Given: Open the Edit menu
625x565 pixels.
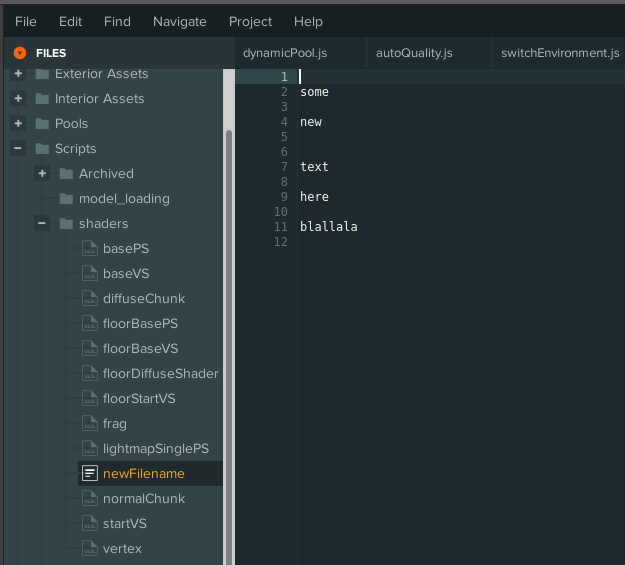Looking at the screenshot, I should click(70, 22).
